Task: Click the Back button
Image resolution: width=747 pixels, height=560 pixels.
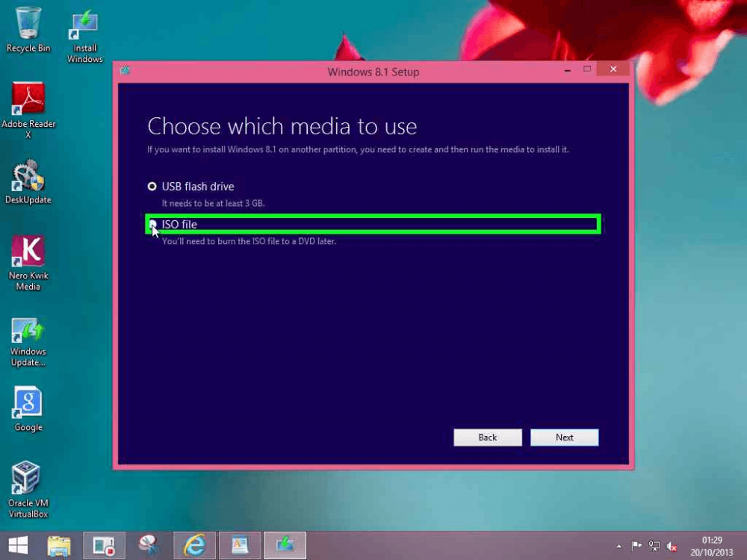Action: pyautogui.click(x=487, y=437)
